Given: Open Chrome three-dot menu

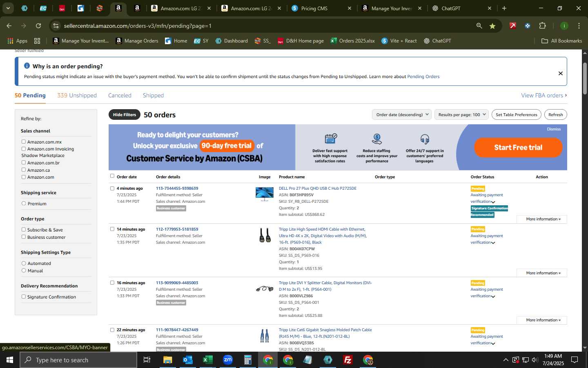Looking at the screenshot, I should (579, 26).
